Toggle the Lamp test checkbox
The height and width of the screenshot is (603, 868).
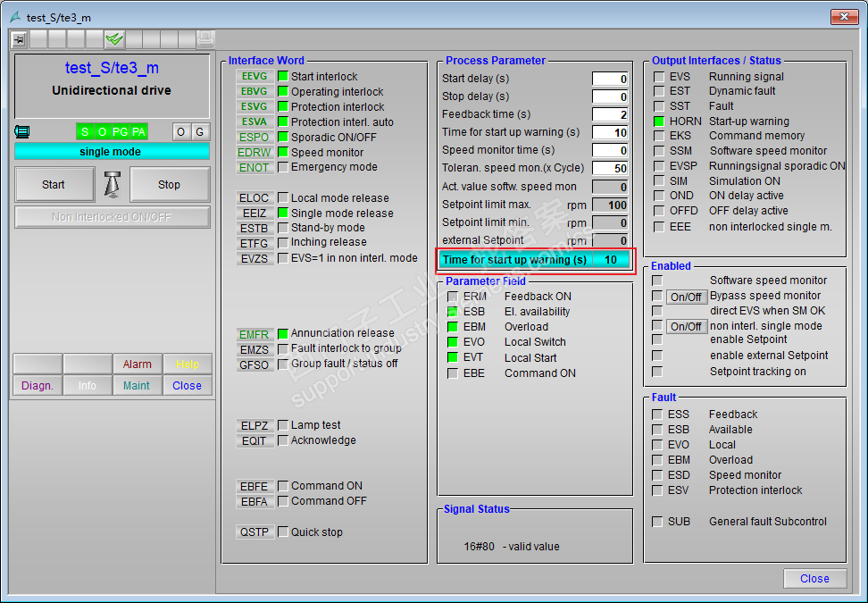pyautogui.click(x=283, y=425)
